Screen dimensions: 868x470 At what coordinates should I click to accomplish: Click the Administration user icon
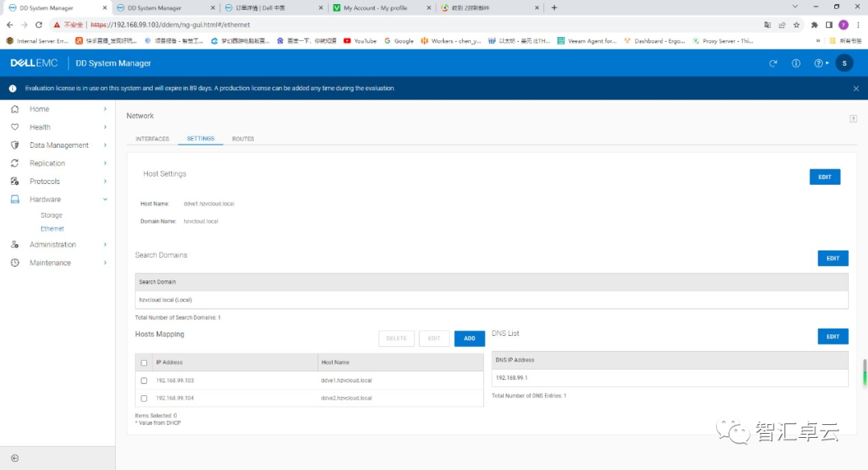tap(15, 245)
